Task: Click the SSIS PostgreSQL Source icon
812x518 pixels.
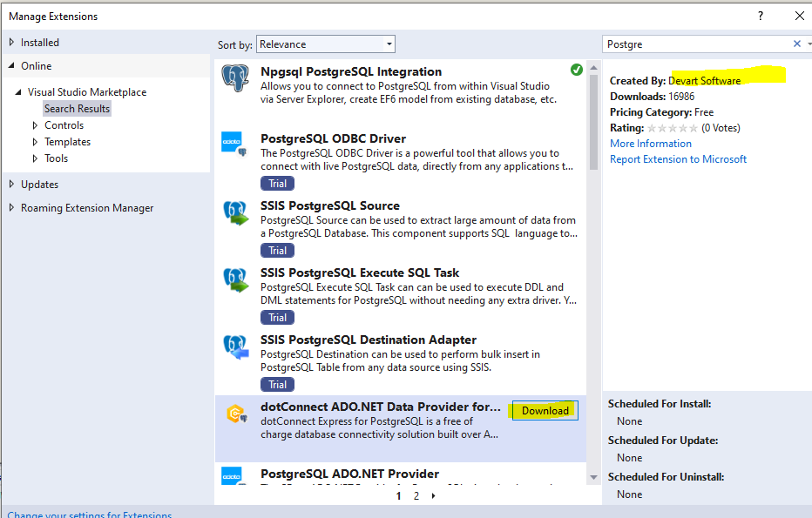Action: pos(235,212)
